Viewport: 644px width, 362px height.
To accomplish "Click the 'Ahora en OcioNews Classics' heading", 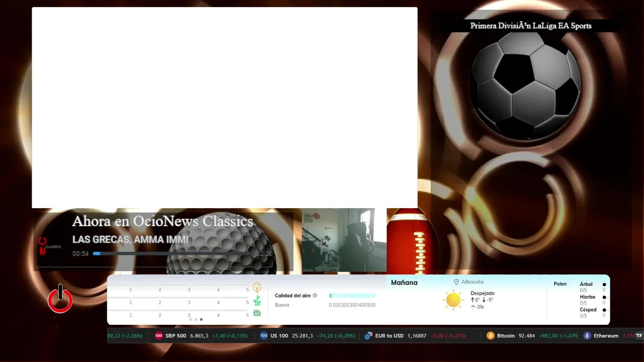I will pos(163,221).
